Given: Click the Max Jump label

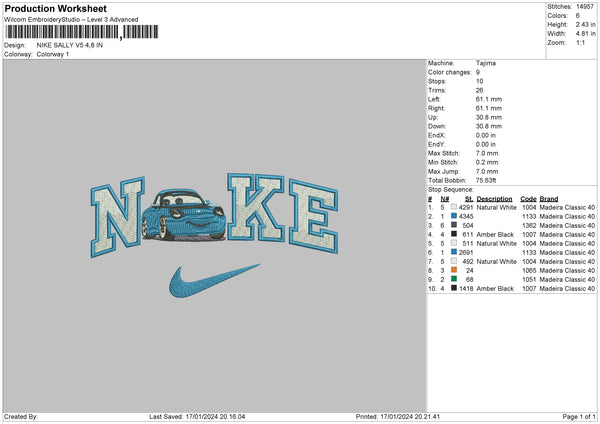Looking at the screenshot, I should tap(444, 171).
